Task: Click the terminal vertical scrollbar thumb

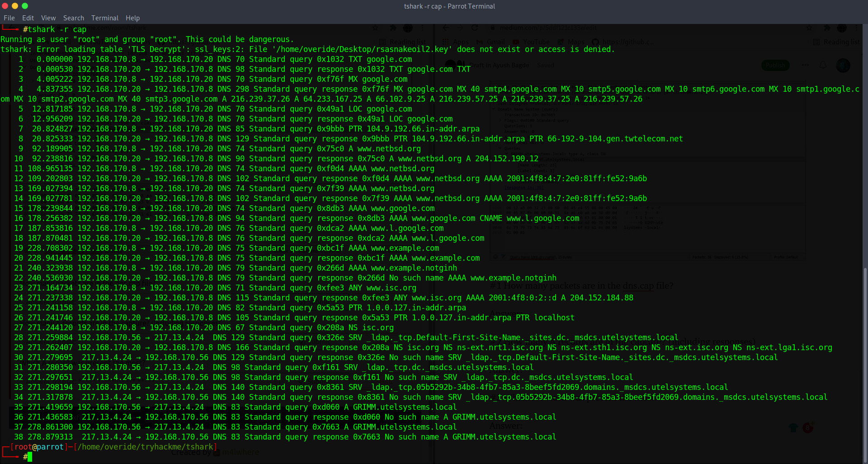Action: click(865, 365)
